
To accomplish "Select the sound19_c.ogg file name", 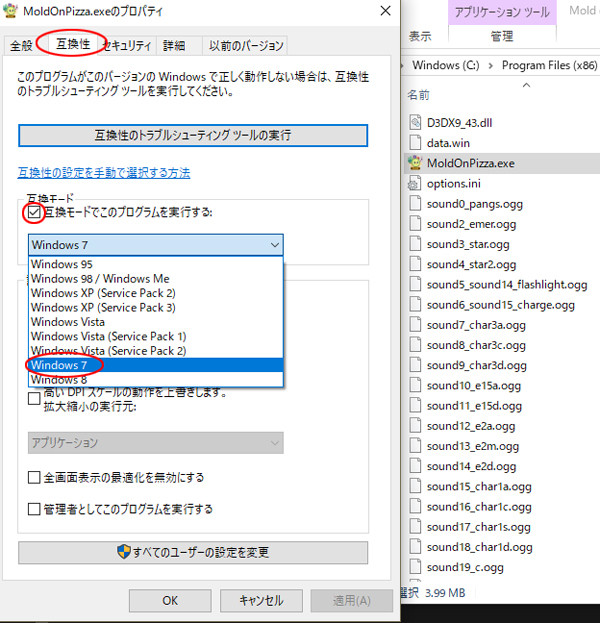I will pyautogui.click(x=465, y=567).
